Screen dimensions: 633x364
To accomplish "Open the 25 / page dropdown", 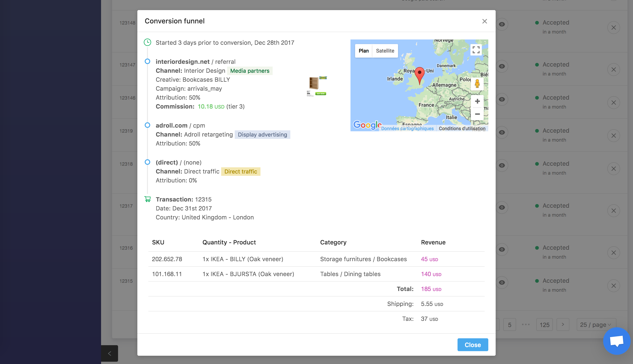I will click(596, 325).
